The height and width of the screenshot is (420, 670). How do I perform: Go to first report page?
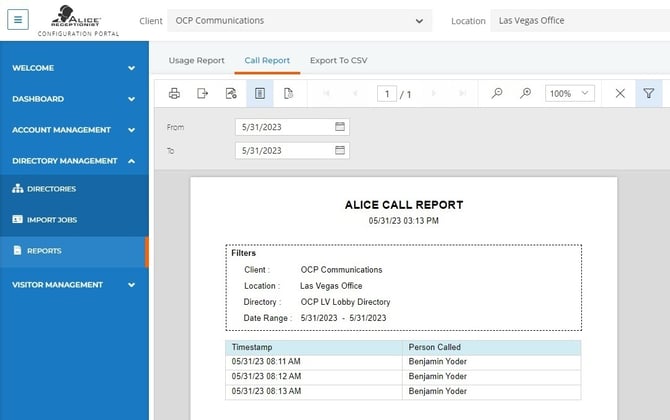326,93
